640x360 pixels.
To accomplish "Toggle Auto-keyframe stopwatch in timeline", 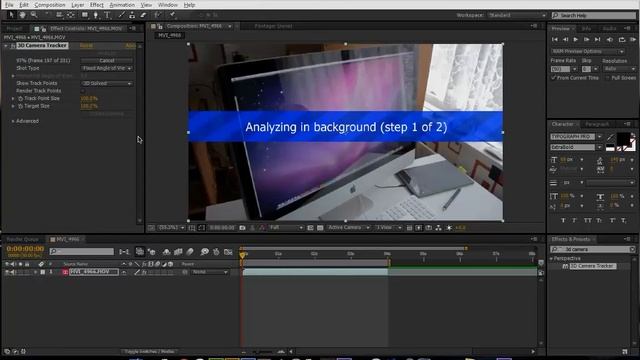I will point(216,252).
